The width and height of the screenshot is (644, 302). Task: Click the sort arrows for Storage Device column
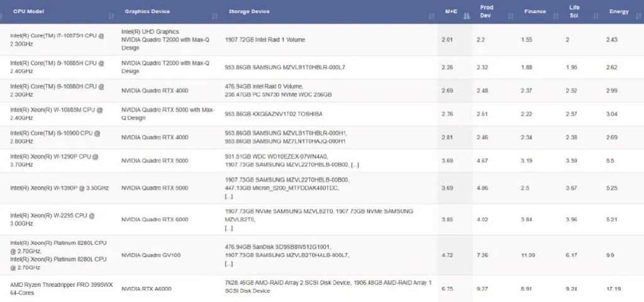431,16
